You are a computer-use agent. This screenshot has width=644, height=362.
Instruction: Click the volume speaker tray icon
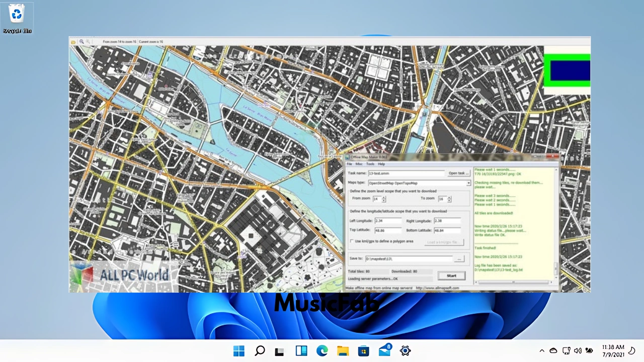578,351
